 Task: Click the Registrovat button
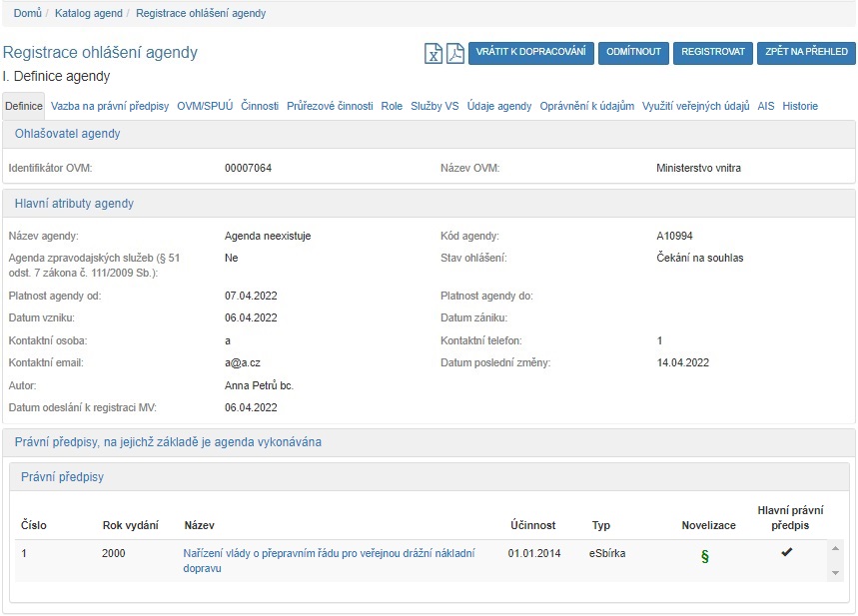(x=712, y=52)
